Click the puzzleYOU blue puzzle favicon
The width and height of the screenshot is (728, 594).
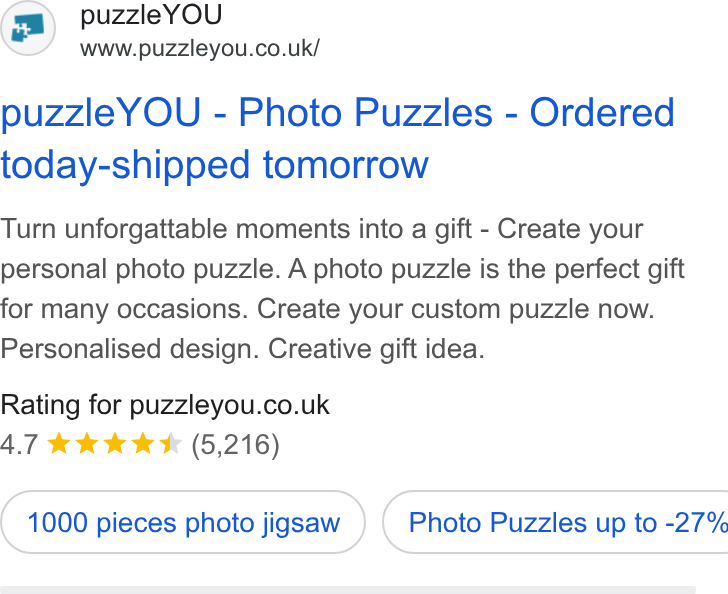[27, 28]
